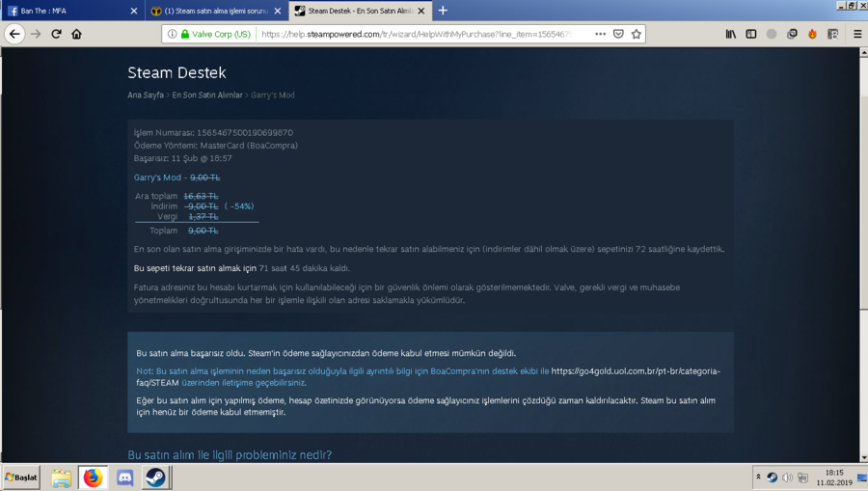
Task: Save page to Pocket
Action: (618, 35)
